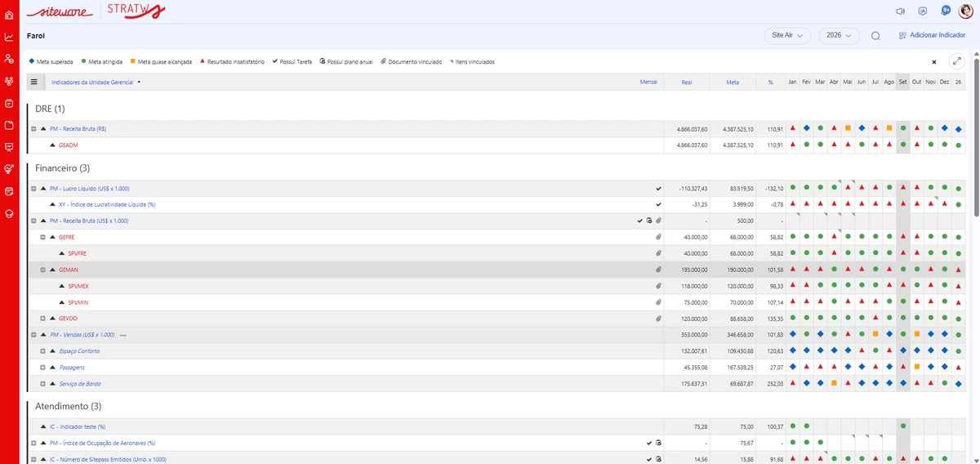Image resolution: width=980 pixels, height=464 pixels.
Task: Collapse the GEFRE row
Action: [x=42, y=237]
